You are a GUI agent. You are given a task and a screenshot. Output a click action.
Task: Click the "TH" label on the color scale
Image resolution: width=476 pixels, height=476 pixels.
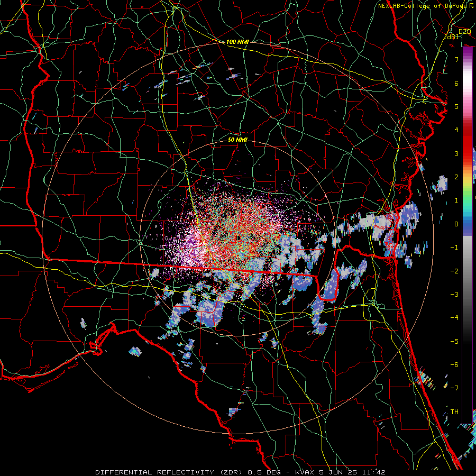[454, 412]
